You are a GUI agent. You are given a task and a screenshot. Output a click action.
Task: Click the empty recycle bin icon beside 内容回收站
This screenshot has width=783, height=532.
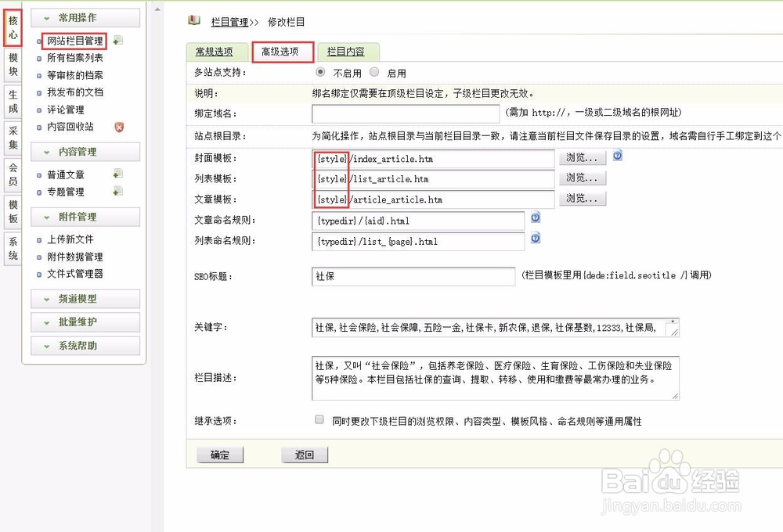pos(120,128)
